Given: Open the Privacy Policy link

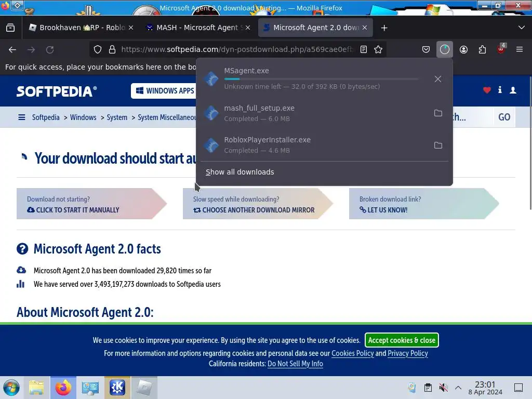Looking at the screenshot, I should pos(408,353).
